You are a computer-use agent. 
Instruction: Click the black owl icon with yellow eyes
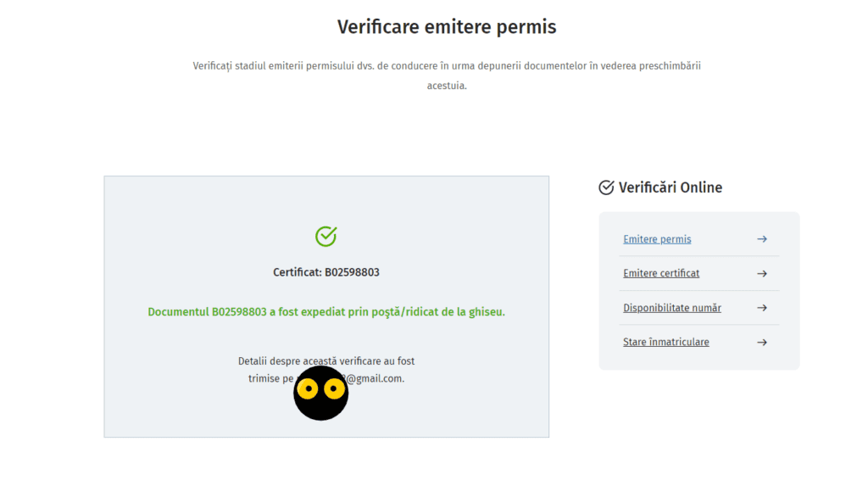coord(320,393)
